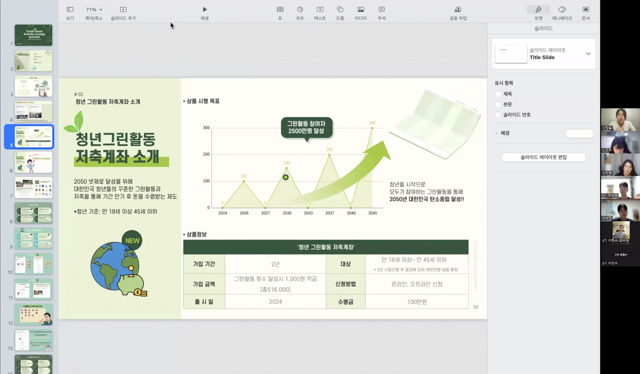Open the 71% zoom dropdown

click(94, 9)
